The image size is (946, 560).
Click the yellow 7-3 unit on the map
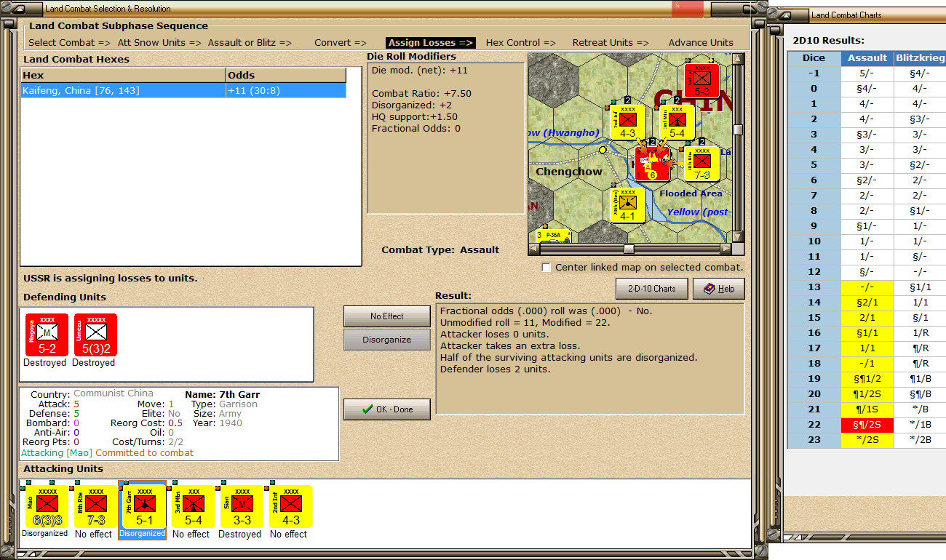701,164
